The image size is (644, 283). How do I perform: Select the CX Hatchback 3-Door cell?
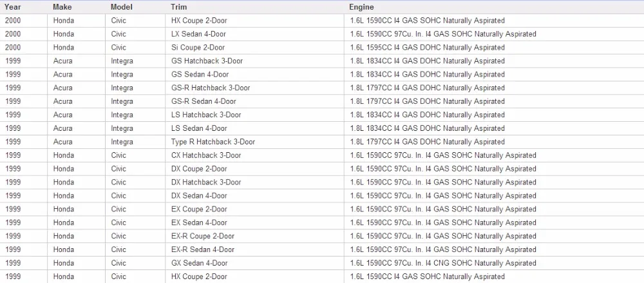pos(254,155)
